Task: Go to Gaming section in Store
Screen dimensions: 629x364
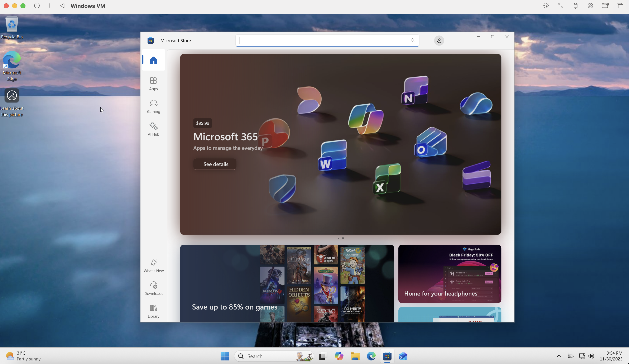Action: 154,107
